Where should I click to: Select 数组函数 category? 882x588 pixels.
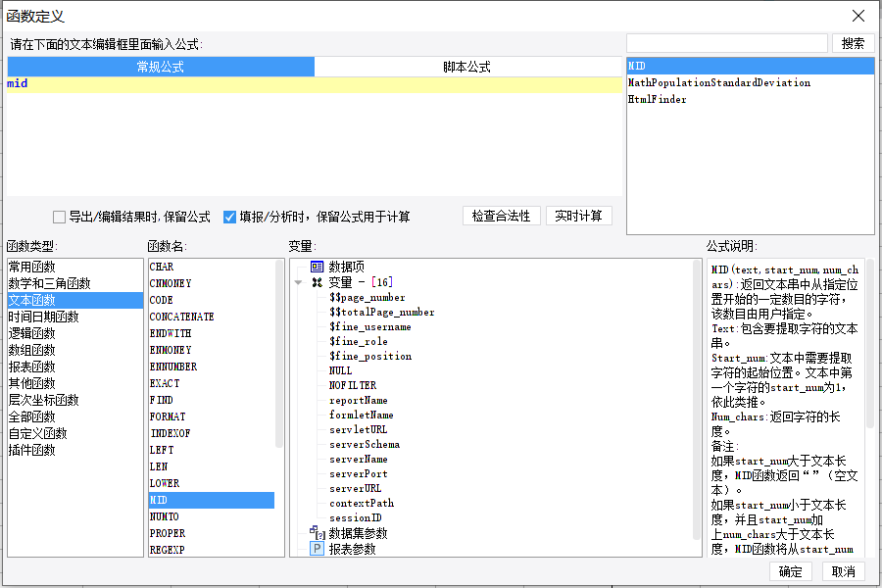pyautogui.click(x=75, y=350)
